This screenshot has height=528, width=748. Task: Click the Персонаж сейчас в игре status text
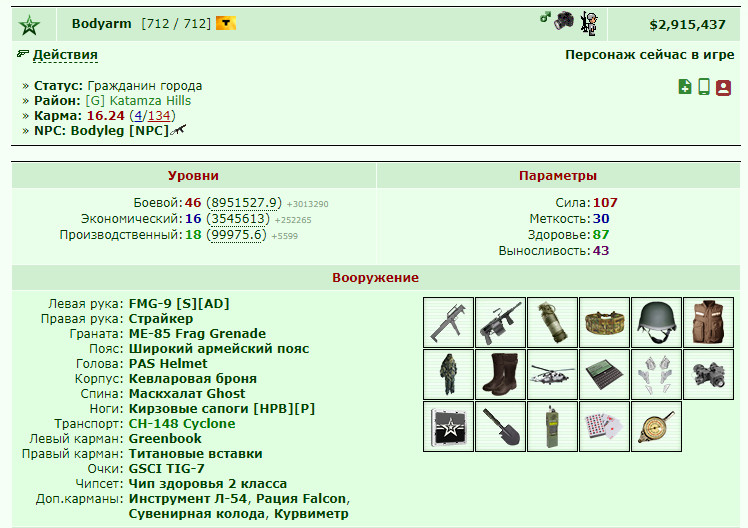click(650, 55)
